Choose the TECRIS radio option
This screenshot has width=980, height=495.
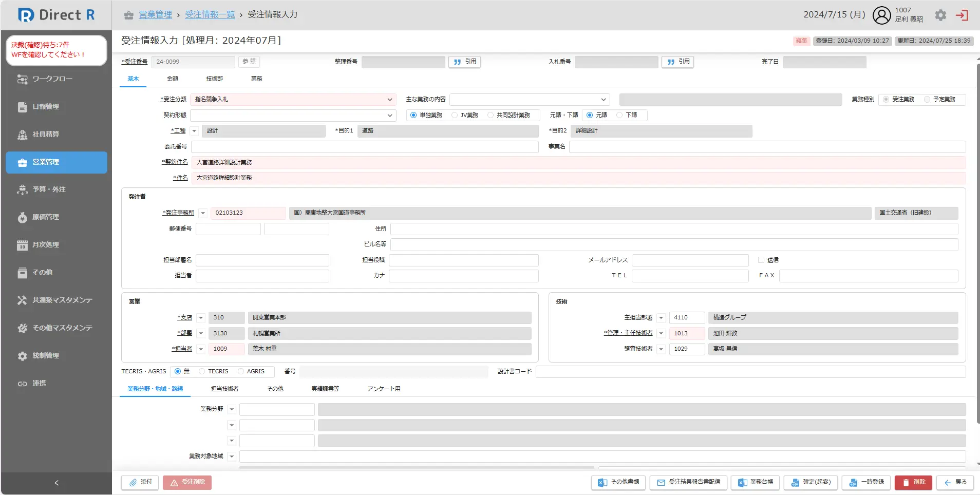point(202,371)
